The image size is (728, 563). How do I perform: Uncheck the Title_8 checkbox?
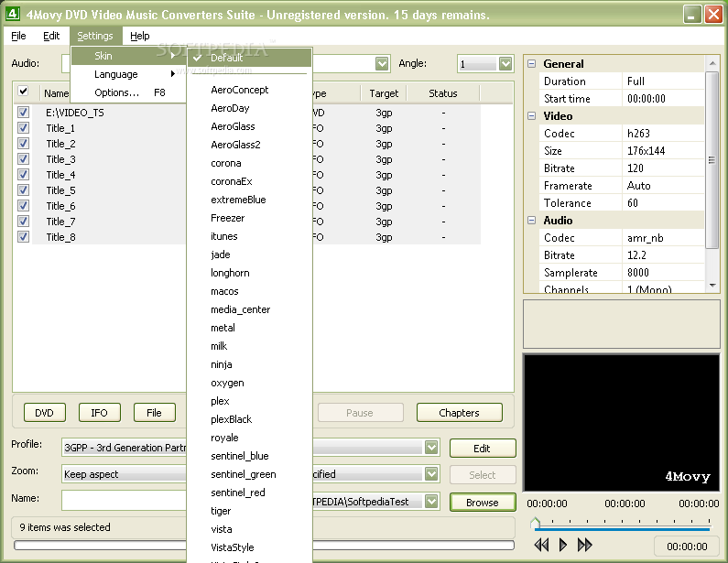(x=23, y=237)
